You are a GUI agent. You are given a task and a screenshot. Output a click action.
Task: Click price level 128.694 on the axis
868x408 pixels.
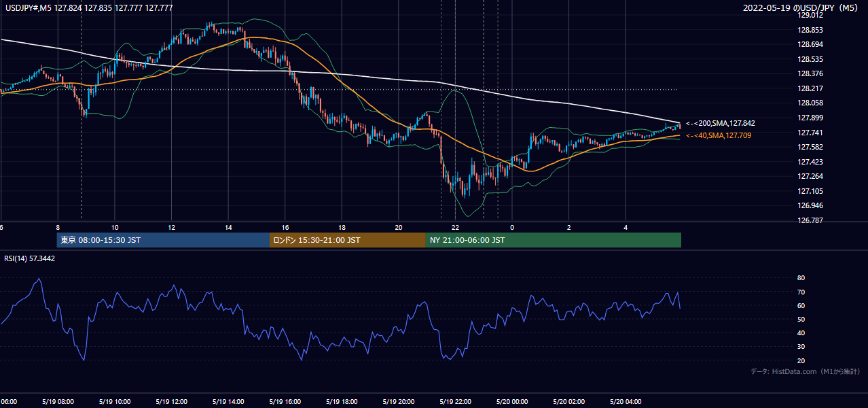[x=811, y=44]
